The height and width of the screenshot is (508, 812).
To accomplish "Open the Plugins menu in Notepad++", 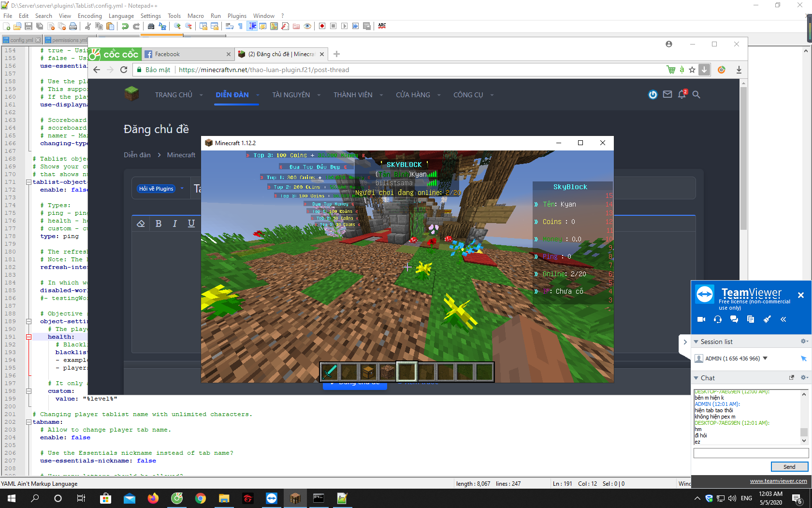I will coord(237,16).
